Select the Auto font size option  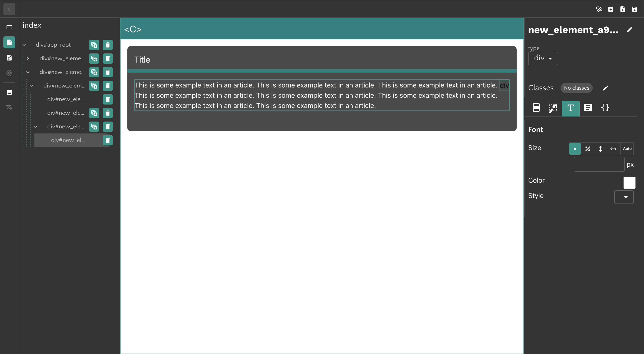627,149
